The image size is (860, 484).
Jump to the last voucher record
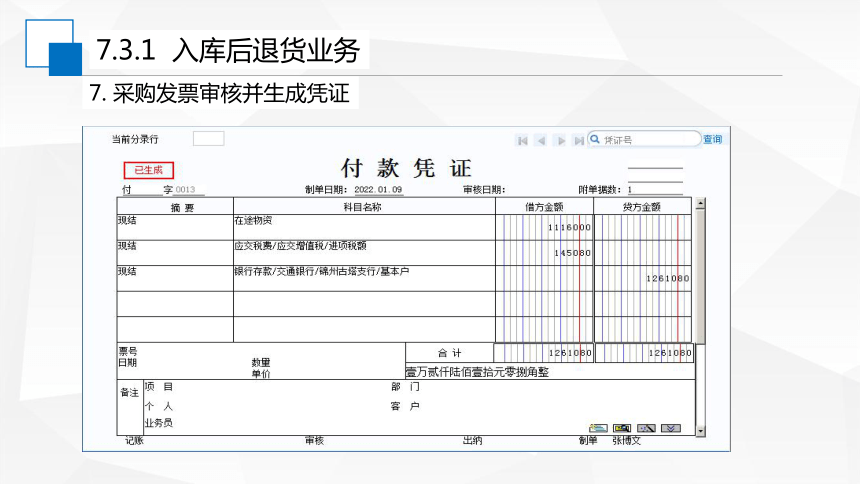(x=579, y=140)
